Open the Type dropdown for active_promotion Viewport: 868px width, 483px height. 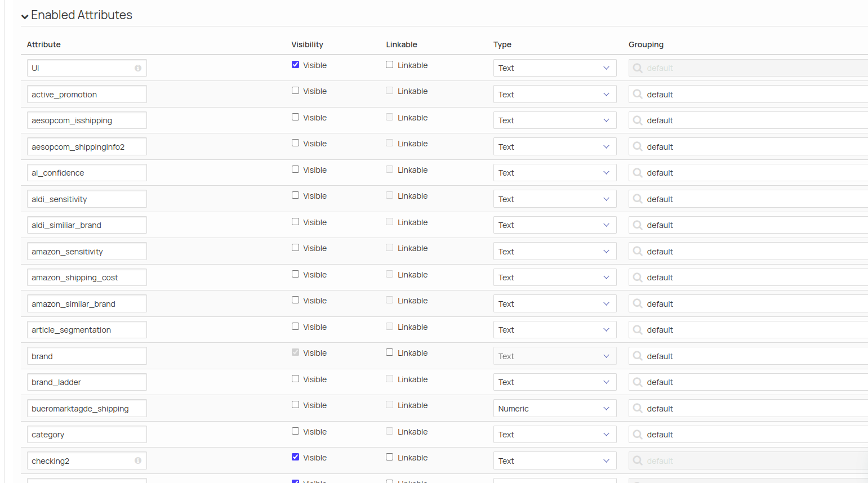click(555, 94)
